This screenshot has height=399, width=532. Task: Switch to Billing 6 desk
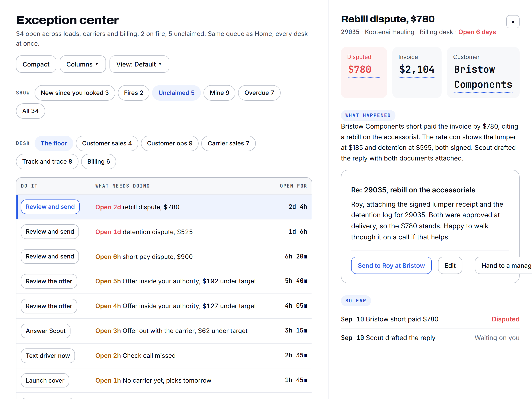click(x=99, y=161)
